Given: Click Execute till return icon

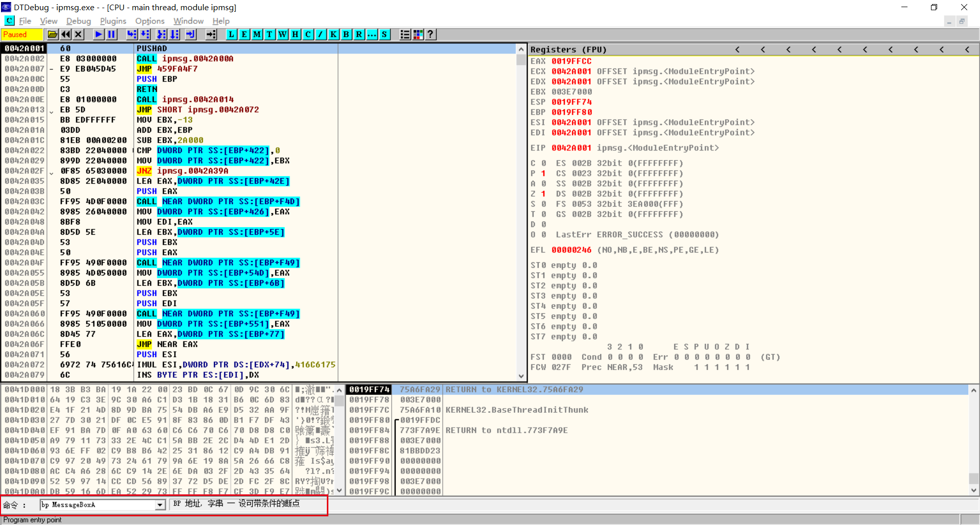Looking at the screenshot, I should (190, 34).
